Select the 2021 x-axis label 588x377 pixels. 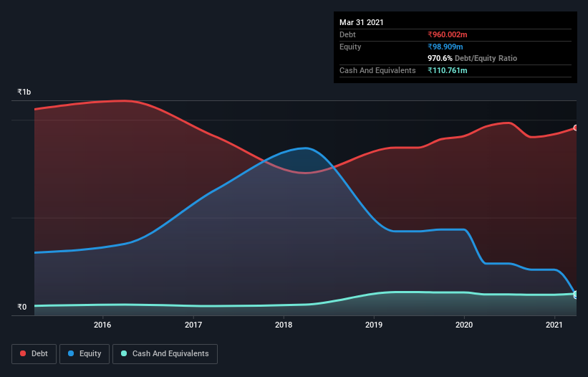pyautogui.click(x=554, y=325)
